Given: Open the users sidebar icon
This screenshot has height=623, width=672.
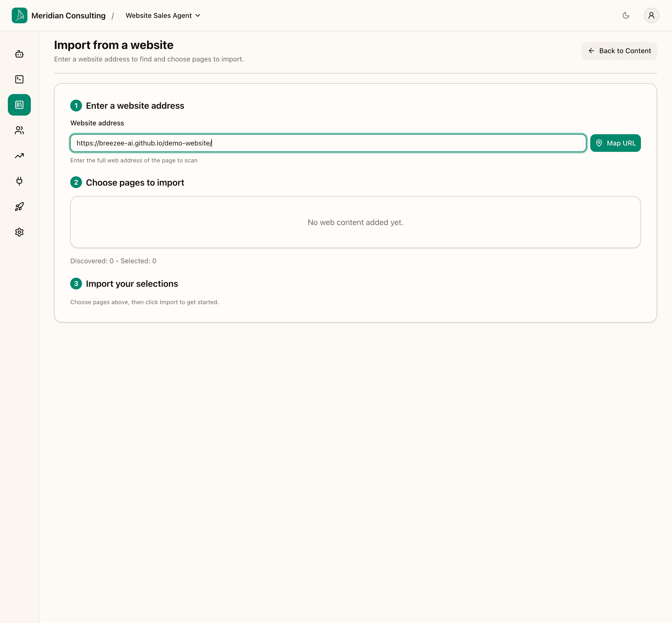Looking at the screenshot, I should [19, 130].
